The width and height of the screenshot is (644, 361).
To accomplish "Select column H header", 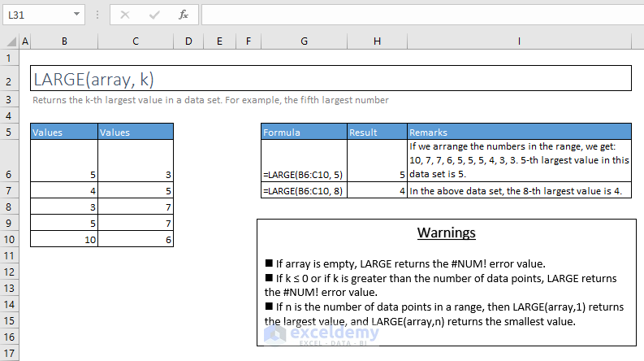I will pyautogui.click(x=377, y=41).
